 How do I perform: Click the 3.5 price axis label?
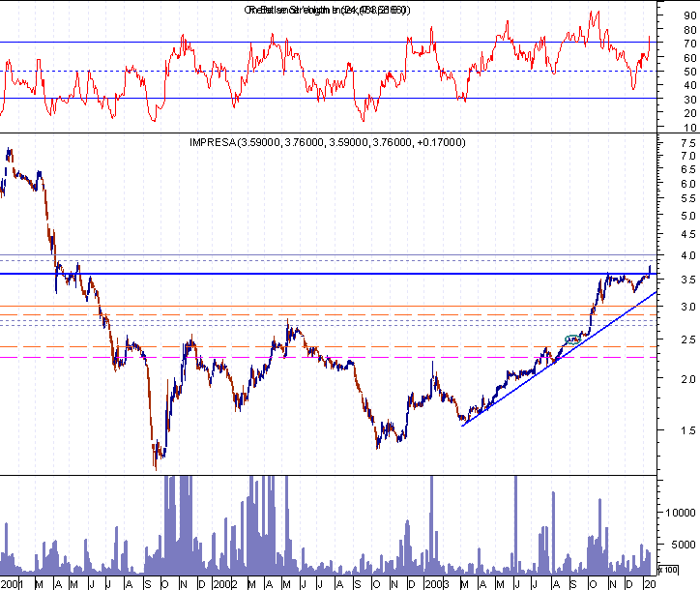(688, 280)
